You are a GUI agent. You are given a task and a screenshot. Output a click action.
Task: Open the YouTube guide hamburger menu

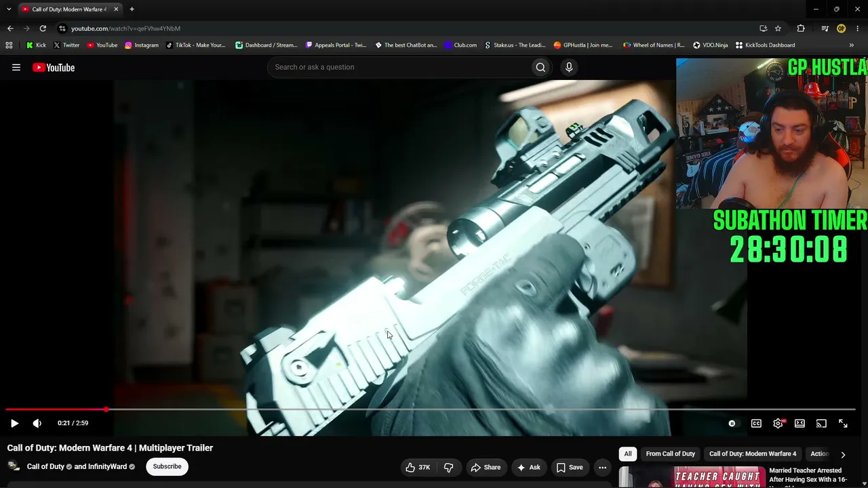[x=16, y=67]
